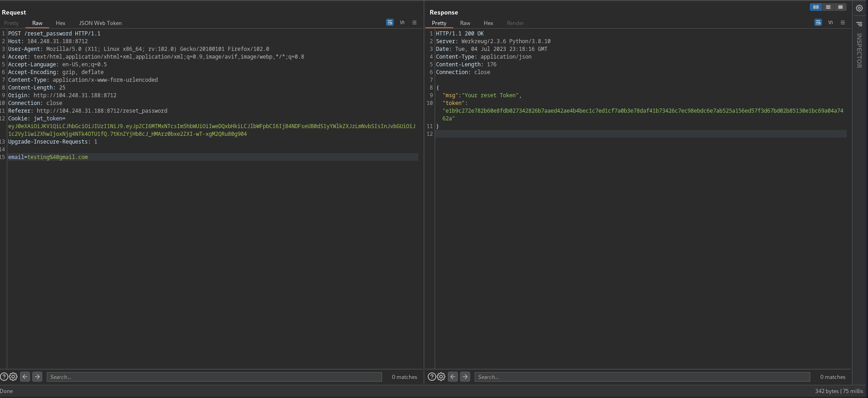This screenshot has height=398, width=868.
Task: Switch Request to Pretty tab
Action: click(11, 23)
